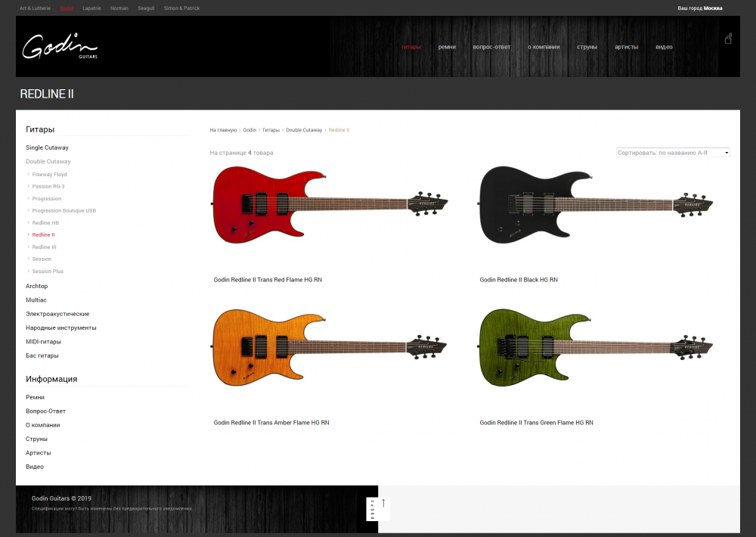This screenshot has width=756, height=537.
Task: Open 'Вопрос-Ответ' link in Информация section
Action: tap(46, 411)
